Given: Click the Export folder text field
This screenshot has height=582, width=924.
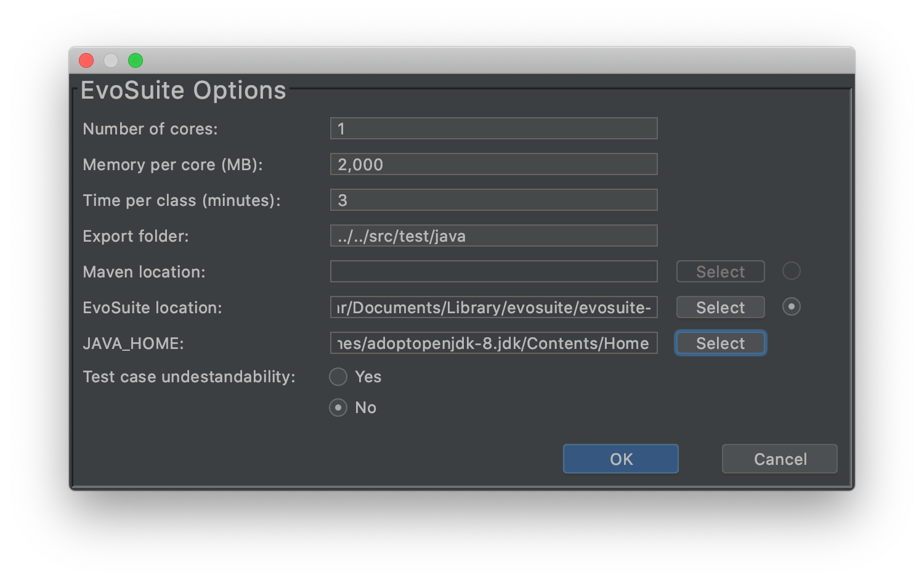Looking at the screenshot, I should (493, 236).
